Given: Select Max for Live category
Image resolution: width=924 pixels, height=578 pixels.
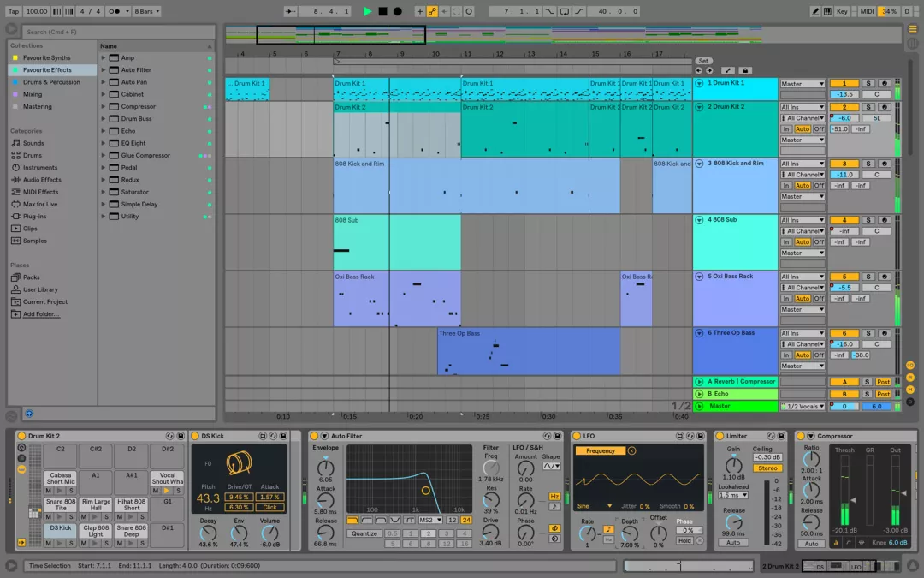Looking at the screenshot, I should (40, 204).
